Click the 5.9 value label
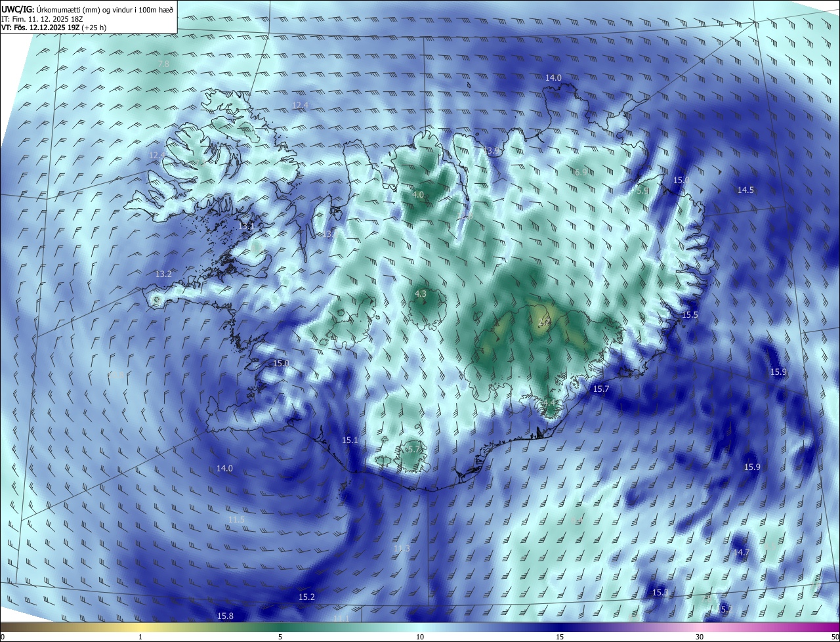This screenshot has height=642, width=840. 643,190
